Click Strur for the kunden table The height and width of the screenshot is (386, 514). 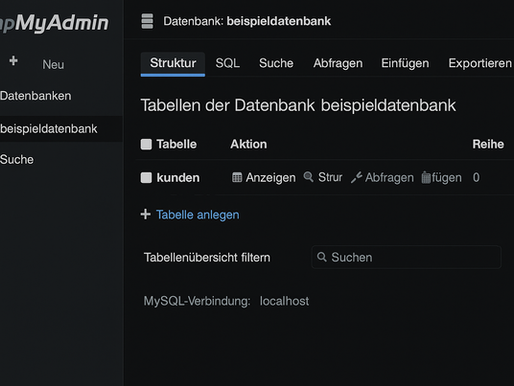click(330, 177)
